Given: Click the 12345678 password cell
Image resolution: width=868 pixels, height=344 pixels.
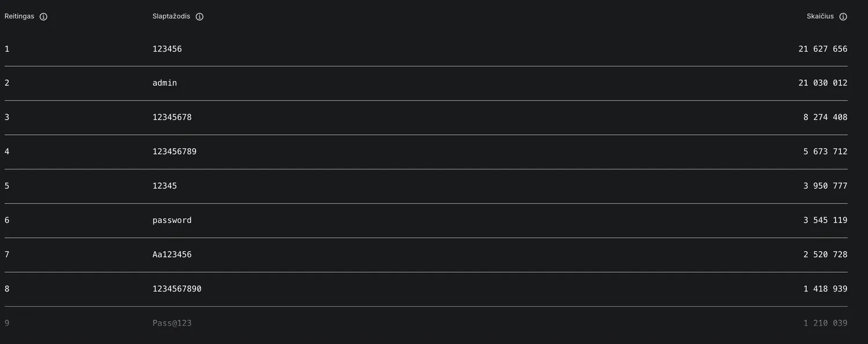Looking at the screenshot, I should 172,118.
